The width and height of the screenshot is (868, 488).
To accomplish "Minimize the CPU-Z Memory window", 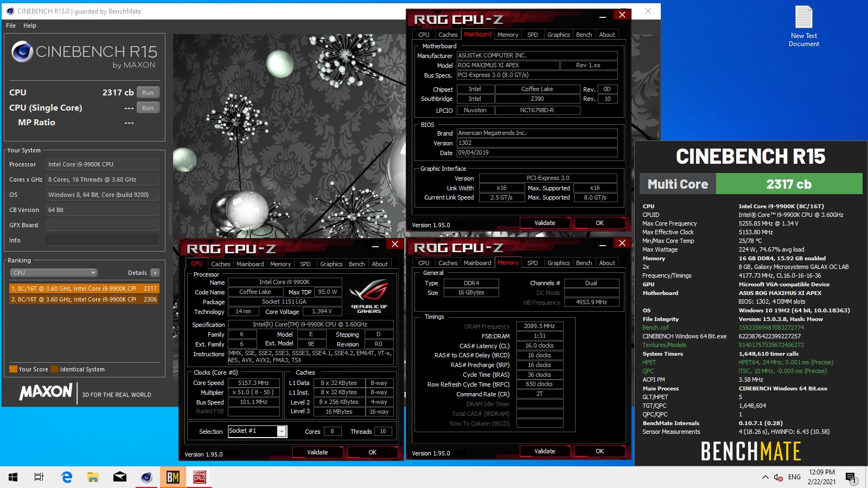I will [x=602, y=245].
